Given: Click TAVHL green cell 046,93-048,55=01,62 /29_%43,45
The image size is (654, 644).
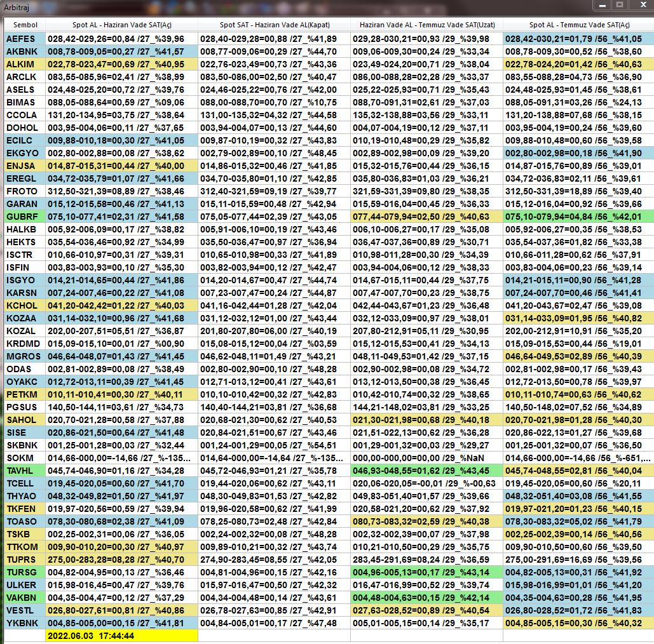Looking at the screenshot, I should [426, 471].
